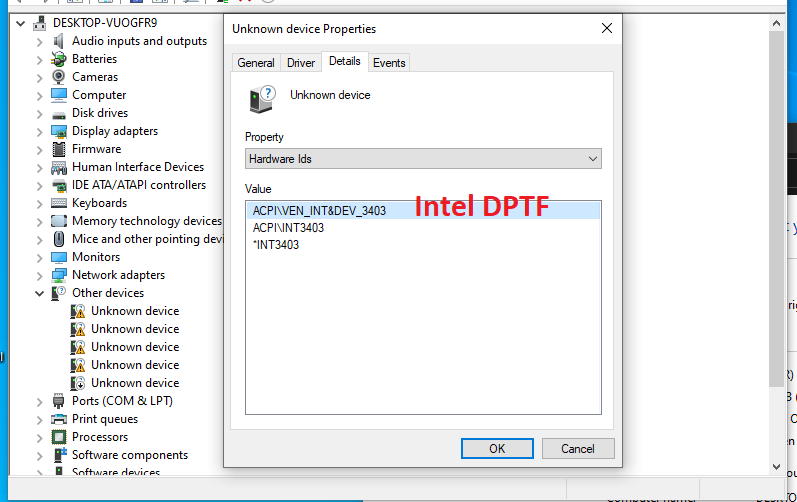Switch to the Driver tab
This screenshot has height=502, width=797.
pyautogui.click(x=301, y=63)
